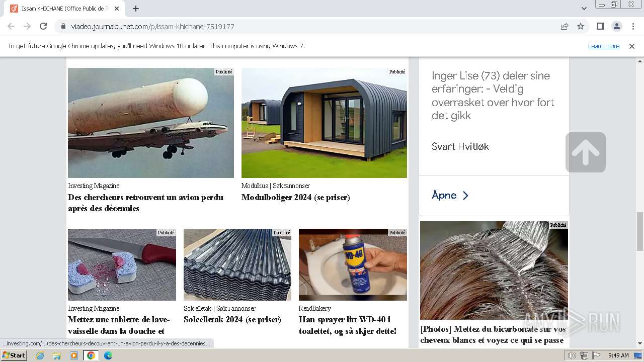The width and height of the screenshot is (644, 362).
Task: Open 'Modulboliger 2024 (se priser)' headline
Action: tap(296, 197)
